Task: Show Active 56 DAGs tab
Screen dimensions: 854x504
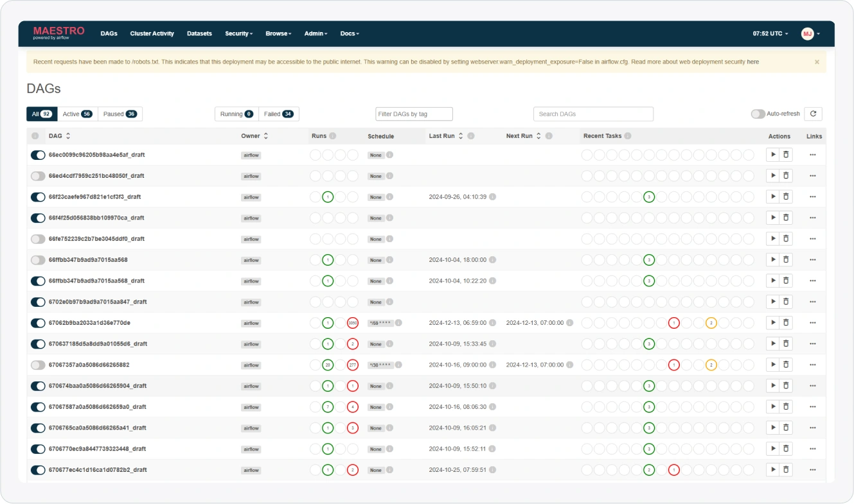Action: [77, 114]
